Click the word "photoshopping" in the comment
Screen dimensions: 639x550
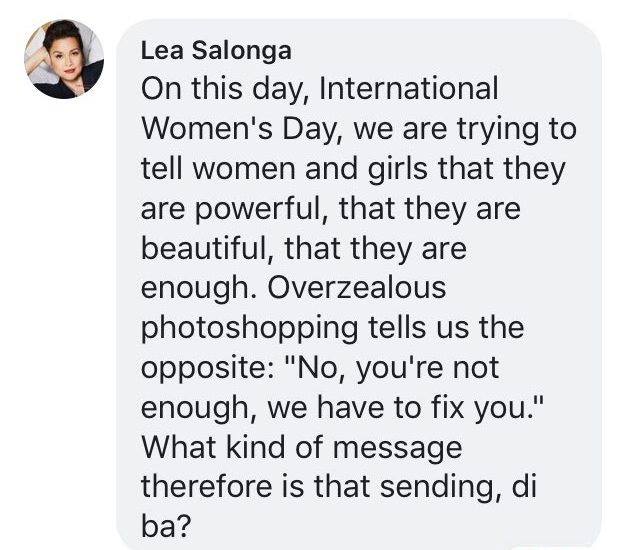coord(249,328)
